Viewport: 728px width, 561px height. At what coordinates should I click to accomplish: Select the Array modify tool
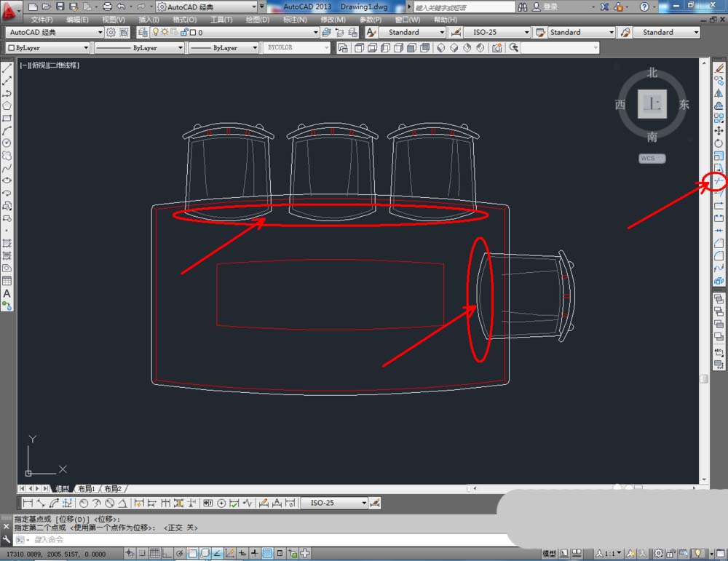[719, 119]
